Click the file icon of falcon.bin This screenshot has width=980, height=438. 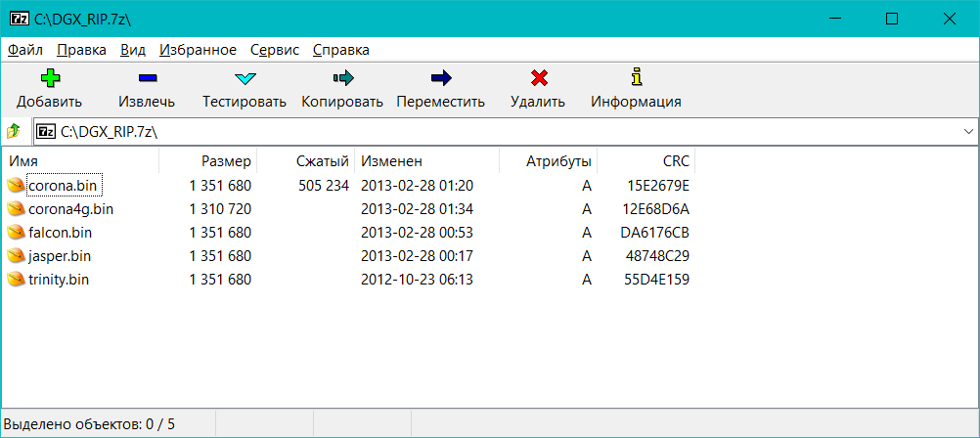[x=17, y=233]
